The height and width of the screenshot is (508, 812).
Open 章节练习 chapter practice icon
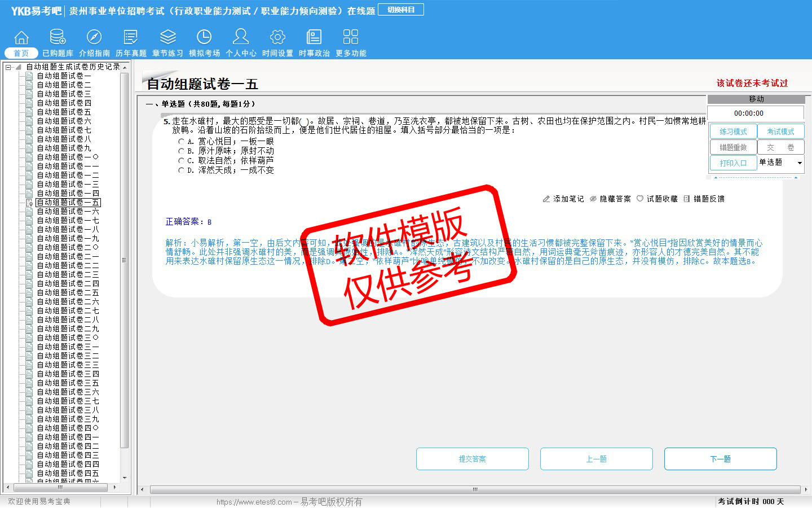[x=167, y=38]
